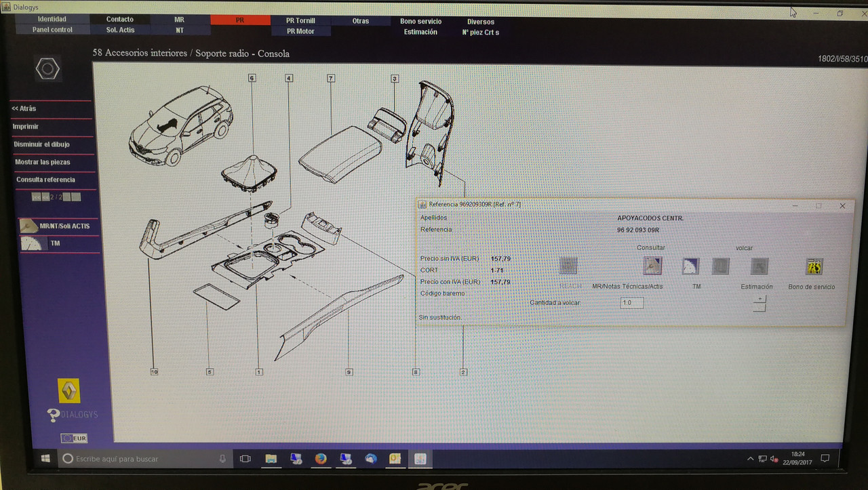Screen dimensions: 868x490
Task: Select the Panel control tab
Action: pos(52,30)
